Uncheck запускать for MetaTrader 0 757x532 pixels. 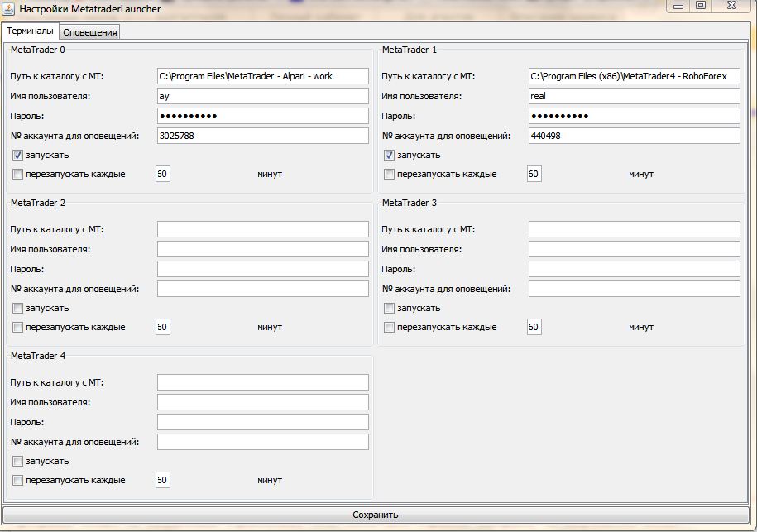tap(17, 155)
